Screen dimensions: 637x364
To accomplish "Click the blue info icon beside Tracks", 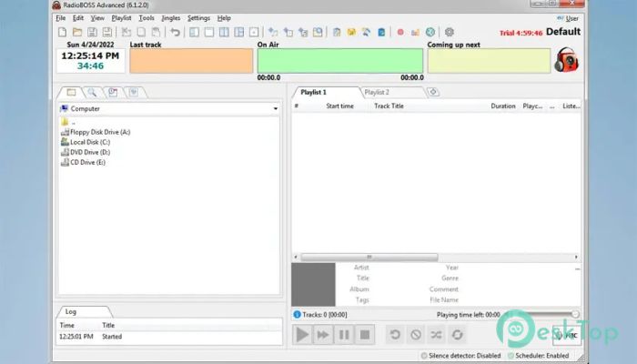I will [297, 315].
